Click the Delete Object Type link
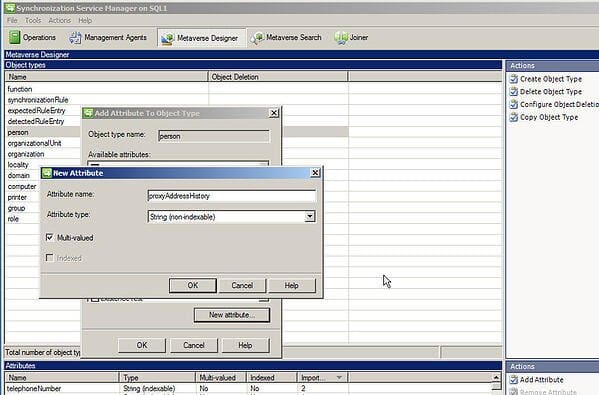 (x=551, y=92)
